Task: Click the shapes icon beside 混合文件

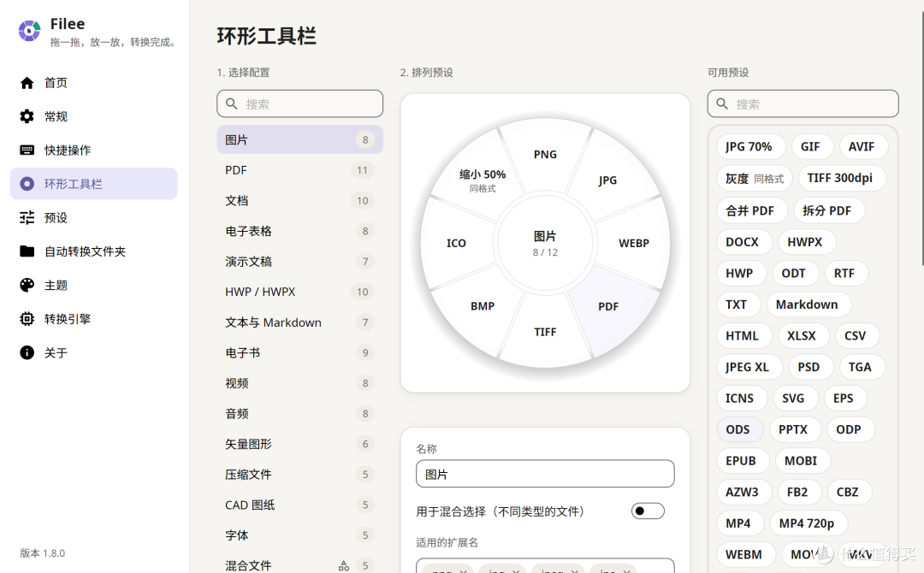Action: 344,566
